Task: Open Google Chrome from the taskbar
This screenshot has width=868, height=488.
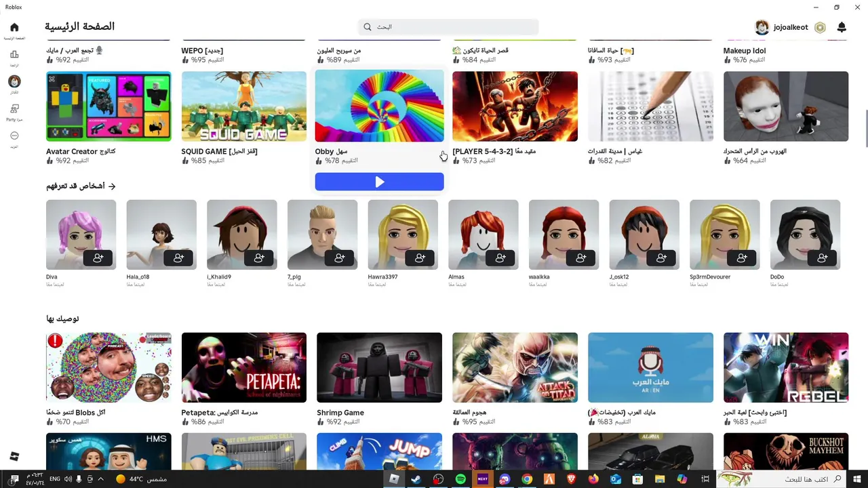Action: (x=527, y=479)
